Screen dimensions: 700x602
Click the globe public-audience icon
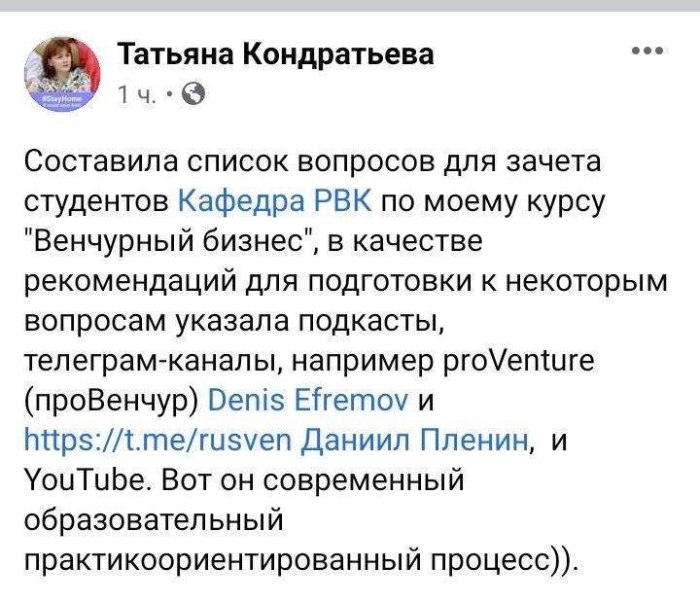pos(193,94)
